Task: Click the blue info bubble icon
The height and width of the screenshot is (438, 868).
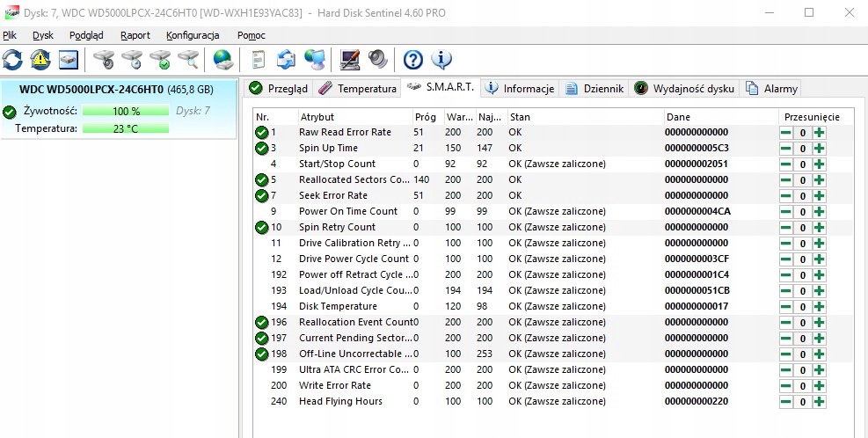Action: pos(441,59)
